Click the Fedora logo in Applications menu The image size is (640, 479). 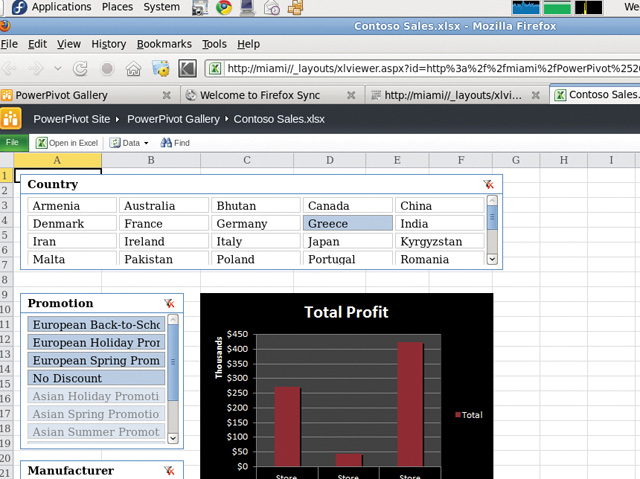click(19, 7)
